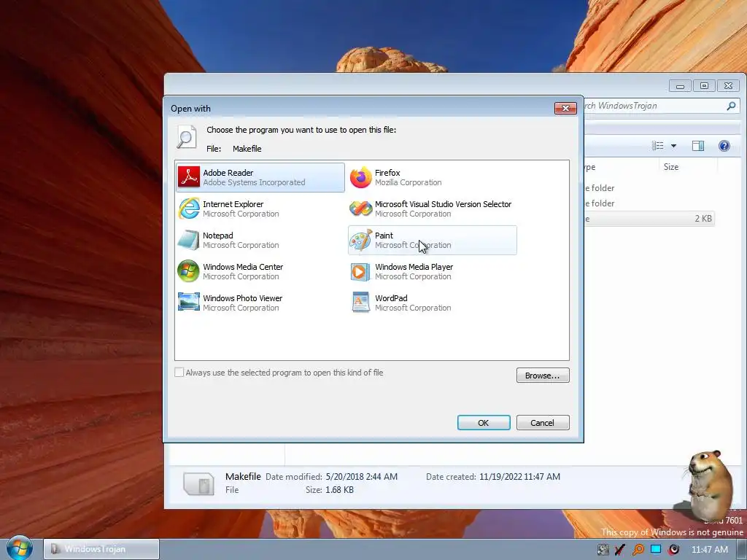Screen dimensions: 747x560
Task: Click the round red-black tray icon
Action: pyautogui.click(x=673, y=550)
